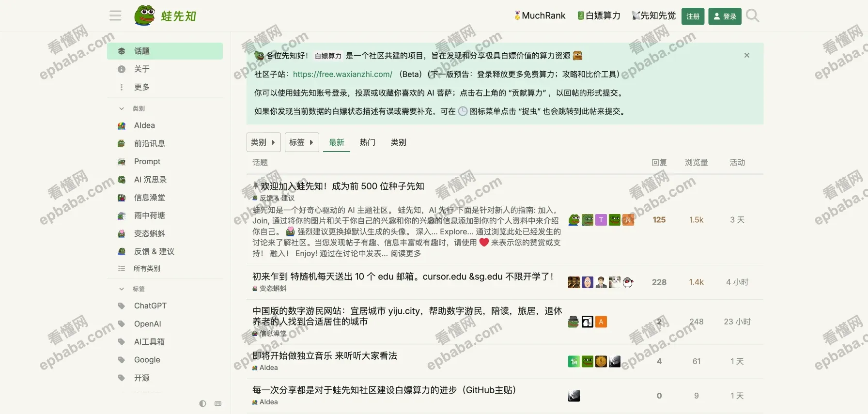Open the search magnifier icon
Image resolution: width=868 pixels, height=414 pixels.
click(752, 16)
